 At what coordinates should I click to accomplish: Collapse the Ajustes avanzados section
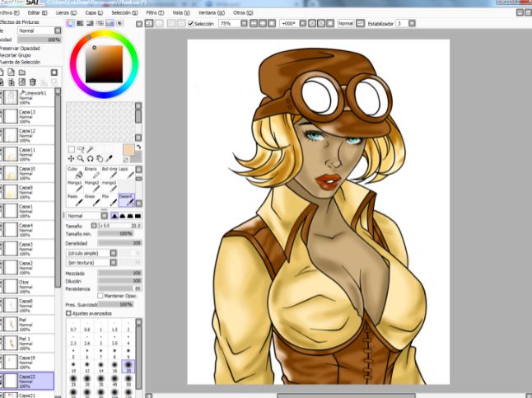[x=68, y=314]
